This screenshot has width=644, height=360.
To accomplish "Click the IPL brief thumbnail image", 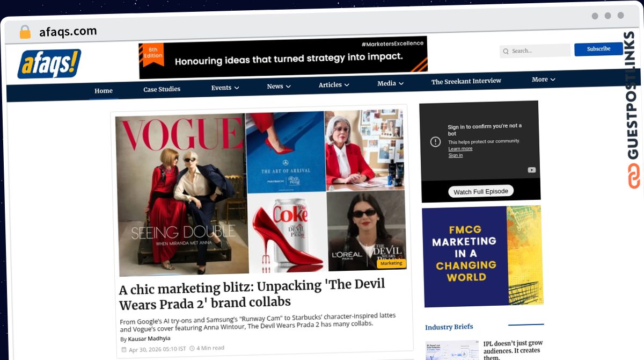I will pyautogui.click(x=452, y=350).
